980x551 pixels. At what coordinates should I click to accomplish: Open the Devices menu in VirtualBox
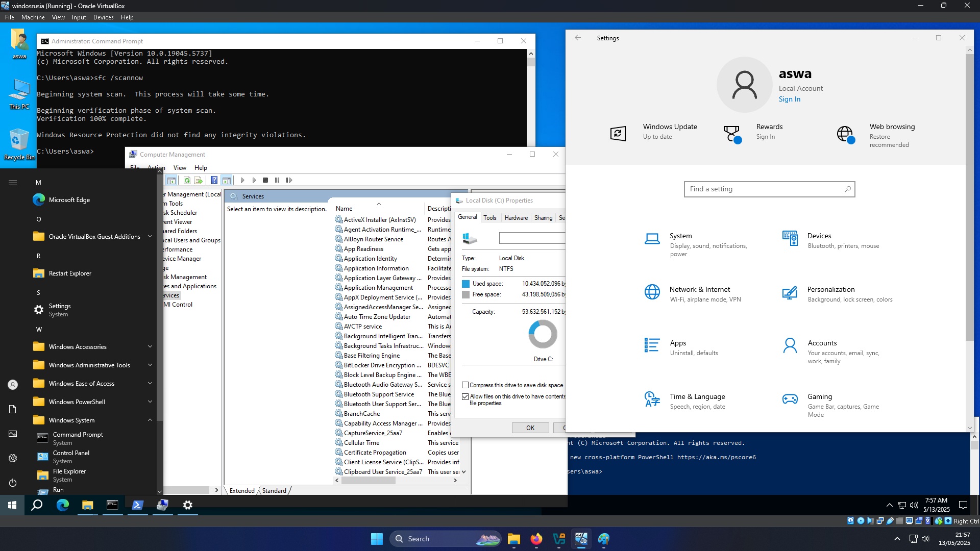[104, 17]
